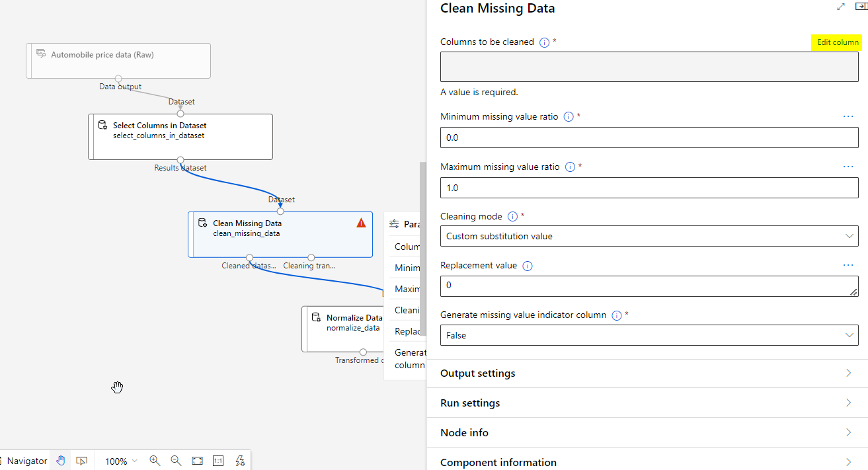Click the zoom out magnifier icon

tap(176, 461)
